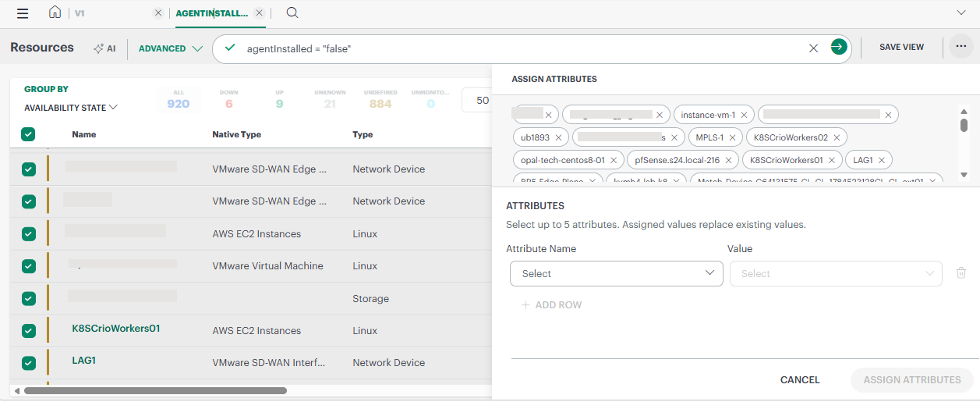Open the K8SCrioWorkers01 resource link

pyautogui.click(x=116, y=329)
